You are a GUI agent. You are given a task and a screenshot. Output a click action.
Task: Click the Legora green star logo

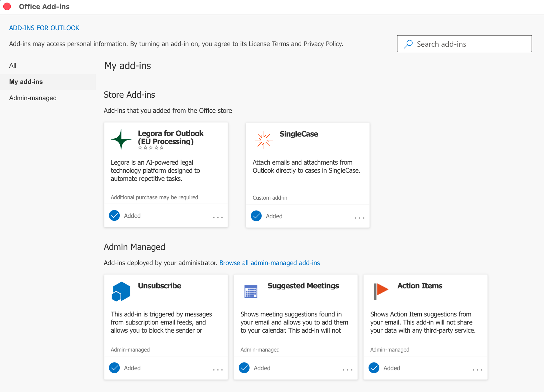point(121,140)
